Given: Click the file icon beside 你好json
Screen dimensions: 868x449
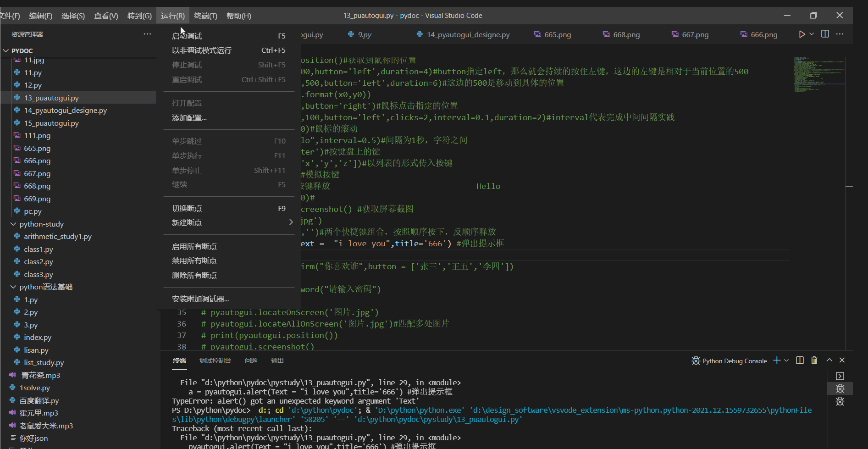Looking at the screenshot, I should (13, 438).
